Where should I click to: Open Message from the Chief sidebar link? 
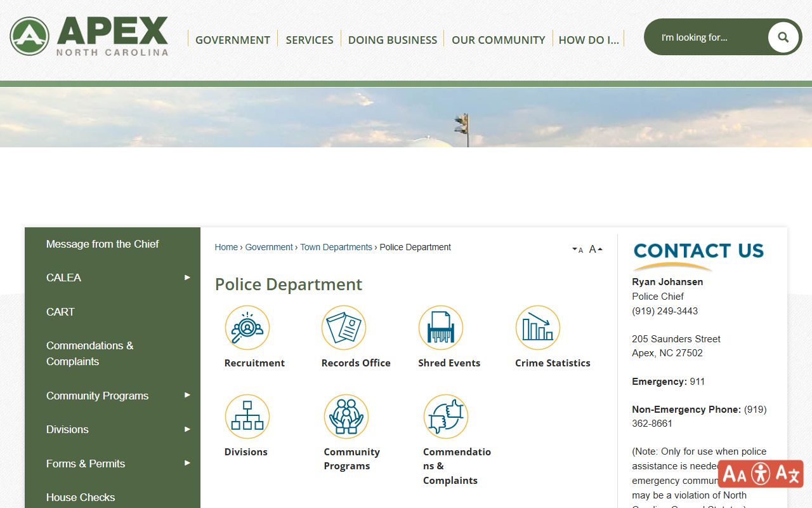coord(103,244)
